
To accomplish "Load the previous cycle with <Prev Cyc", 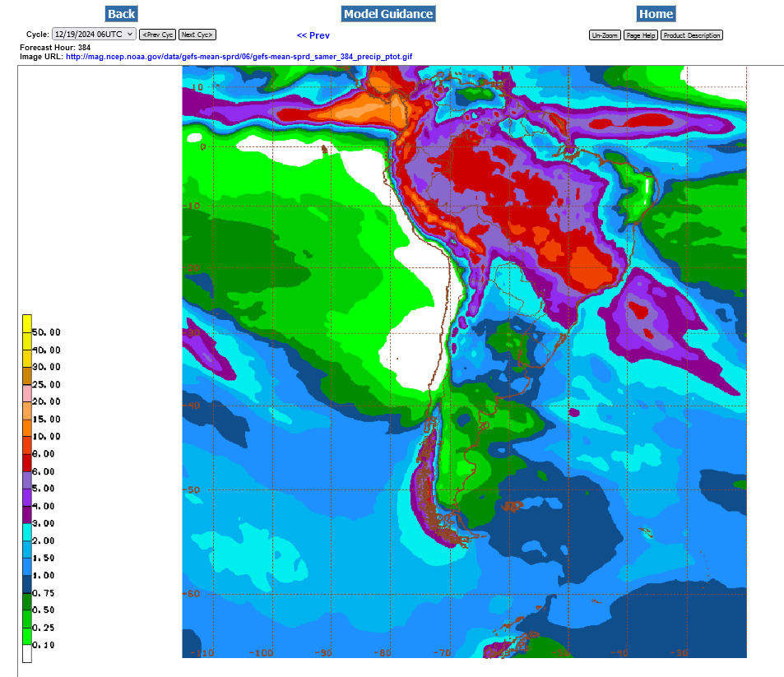I will [x=157, y=35].
